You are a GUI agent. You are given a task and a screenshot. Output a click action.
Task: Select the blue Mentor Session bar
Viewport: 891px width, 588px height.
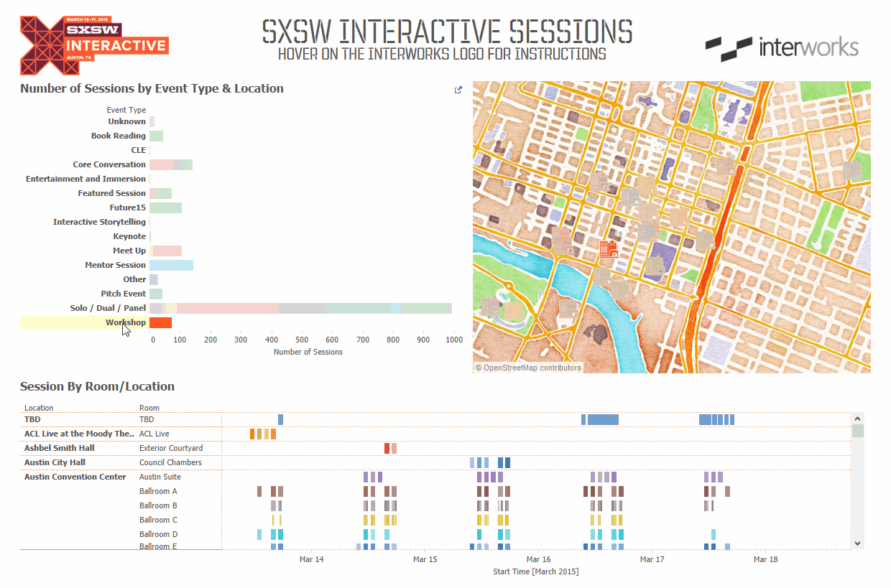click(x=171, y=265)
